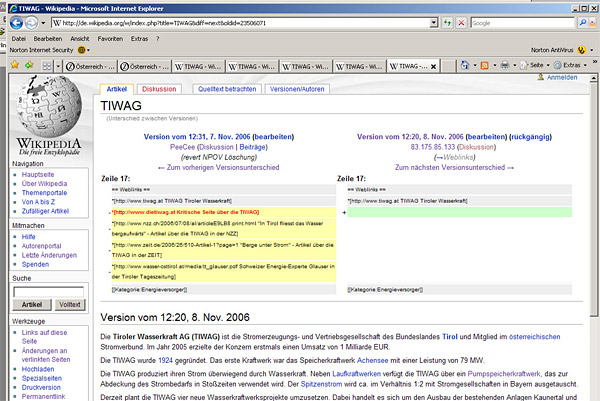Image resolution: width=600 pixels, height=401 pixels.
Task: Click the browser Back arrow button
Action: point(16,23)
